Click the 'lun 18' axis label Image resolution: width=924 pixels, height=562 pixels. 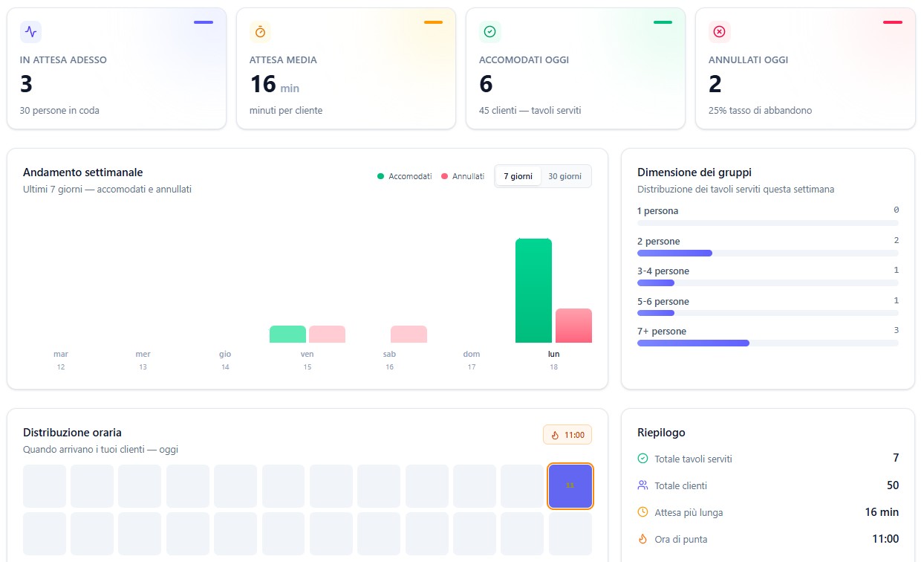[x=553, y=361]
